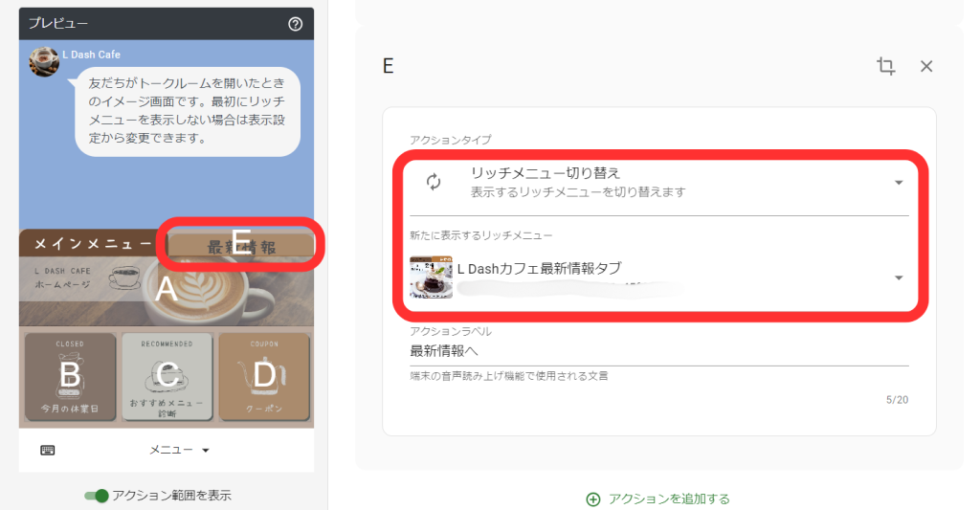Image resolution: width=980 pixels, height=510 pixels.
Task: Open the action type dropdown arrow
Action: pyautogui.click(x=898, y=183)
